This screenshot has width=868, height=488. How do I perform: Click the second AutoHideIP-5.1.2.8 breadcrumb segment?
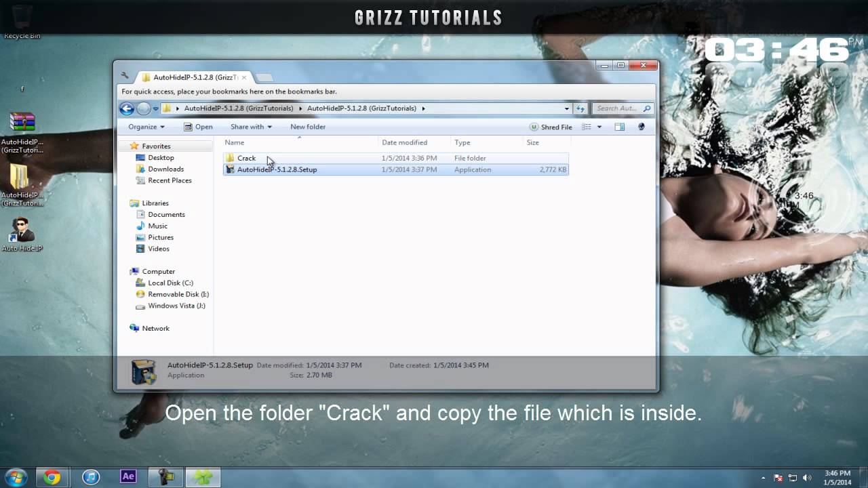(361, 108)
